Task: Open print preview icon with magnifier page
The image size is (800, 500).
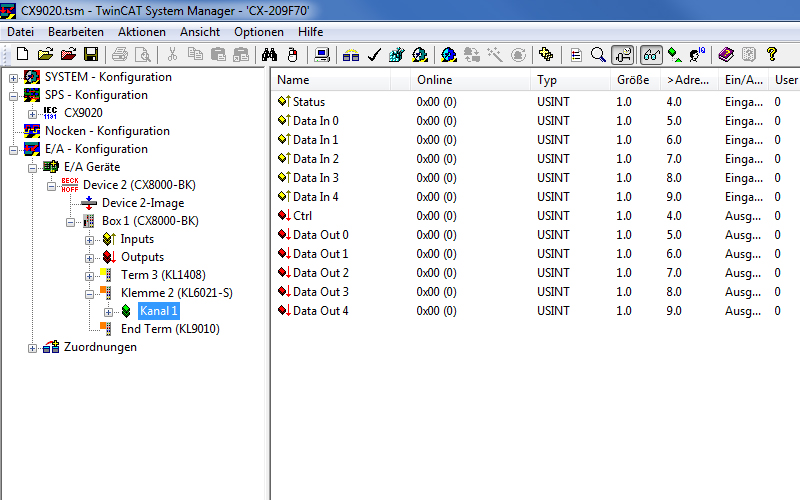Action: coord(143,54)
